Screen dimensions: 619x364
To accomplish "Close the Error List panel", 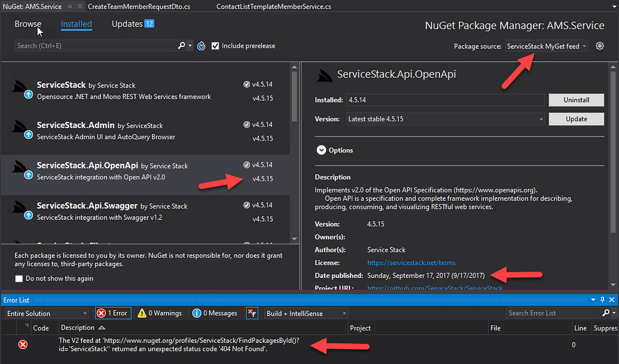I will point(612,300).
